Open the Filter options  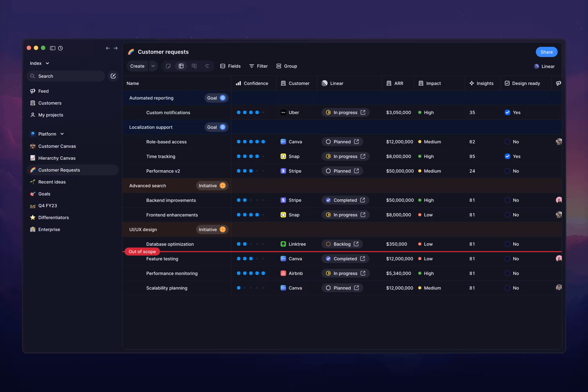pos(258,66)
